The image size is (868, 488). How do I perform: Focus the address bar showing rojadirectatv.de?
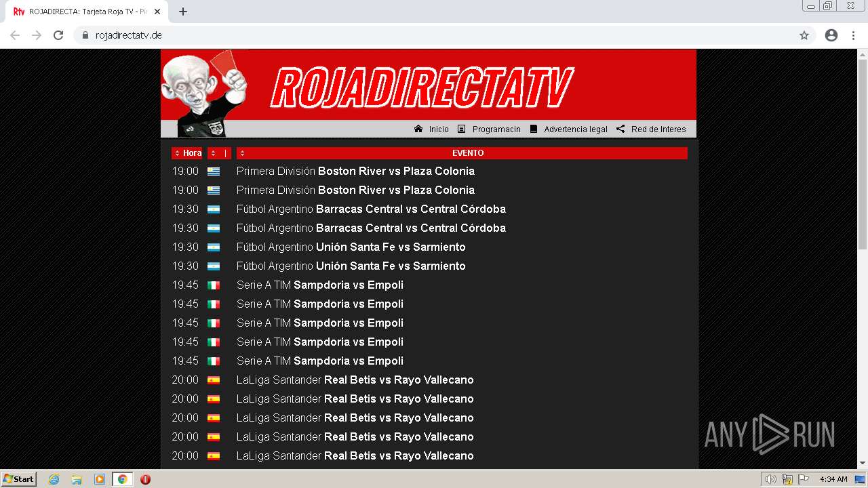point(434,35)
